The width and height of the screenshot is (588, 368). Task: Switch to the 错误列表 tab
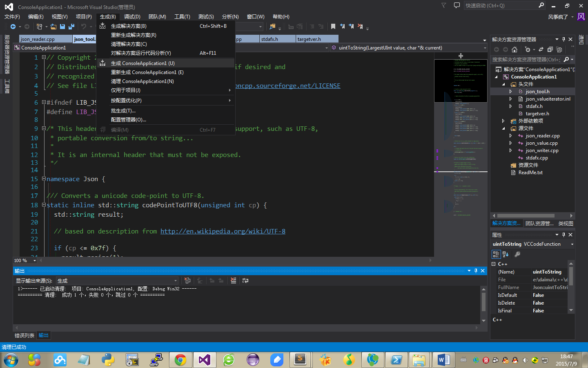[24, 335]
